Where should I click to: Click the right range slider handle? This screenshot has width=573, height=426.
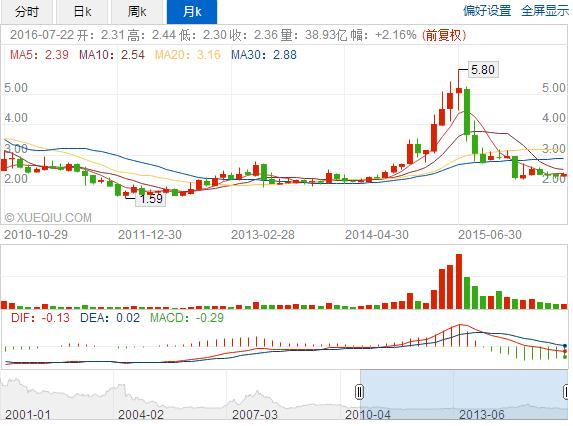click(x=567, y=392)
